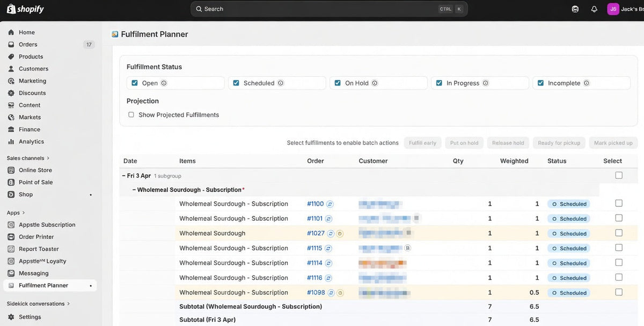
Task: Click info icon next to On Hold
Action: pyautogui.click(x=375, y=83)
